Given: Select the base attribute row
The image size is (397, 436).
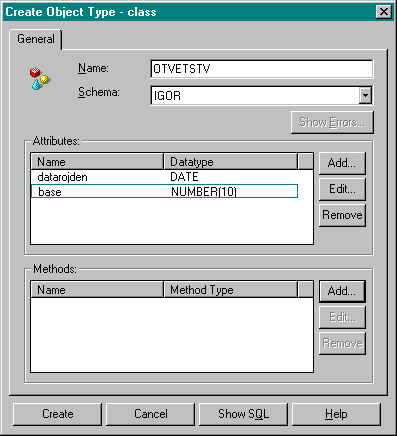Looking at the screenshot, I should [164, 192].
